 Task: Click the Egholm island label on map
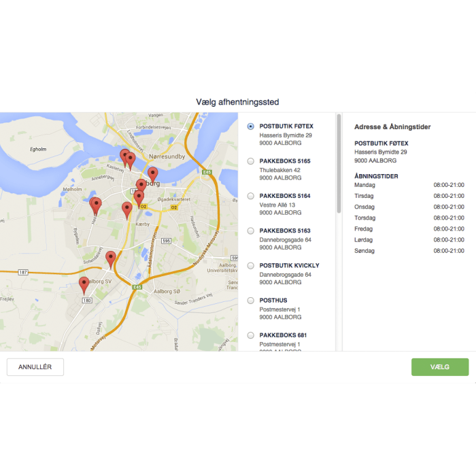pos(38,149)
